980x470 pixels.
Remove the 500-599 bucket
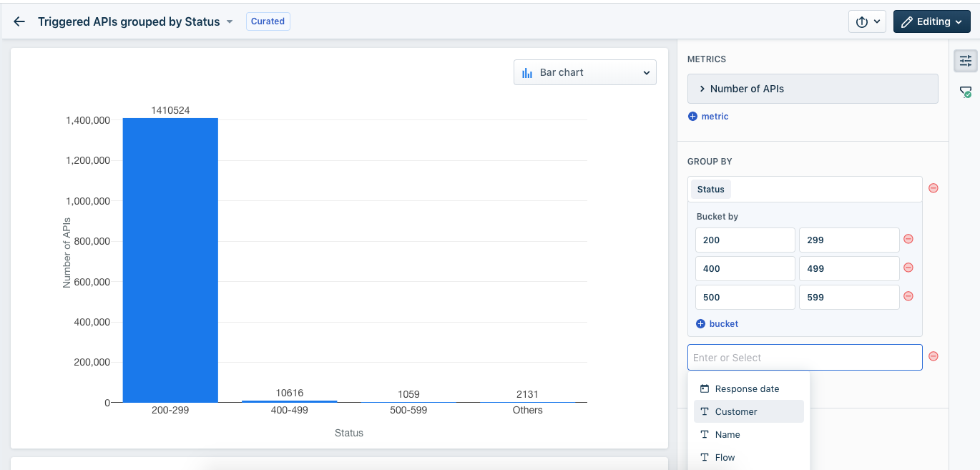[908, 296]
